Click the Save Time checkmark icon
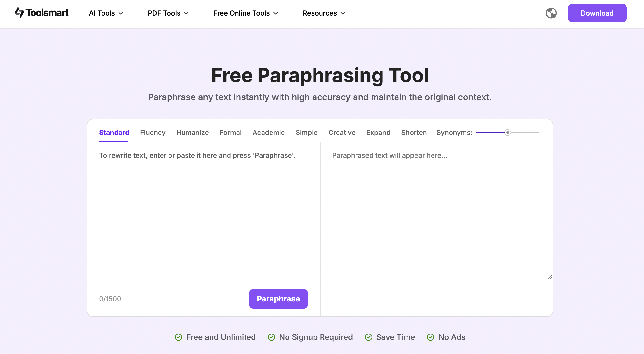The height and width of the screenshot is (354, 644). point(368,337)
